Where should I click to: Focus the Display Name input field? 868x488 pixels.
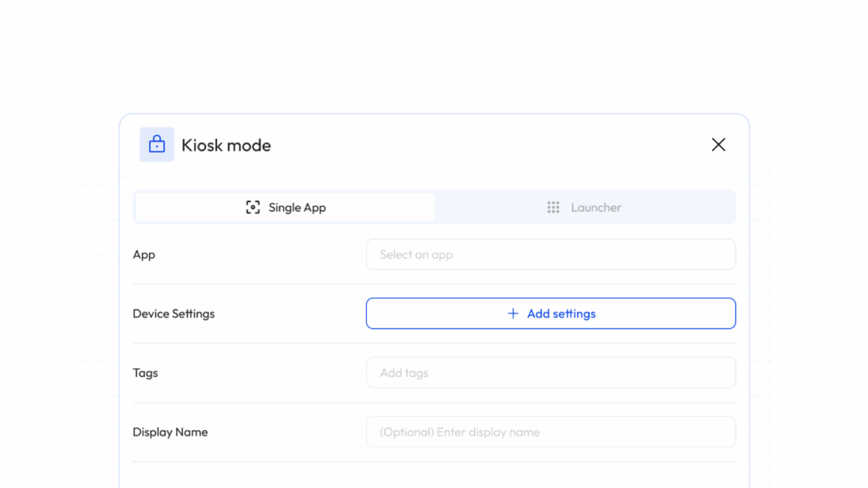point(550,432)
